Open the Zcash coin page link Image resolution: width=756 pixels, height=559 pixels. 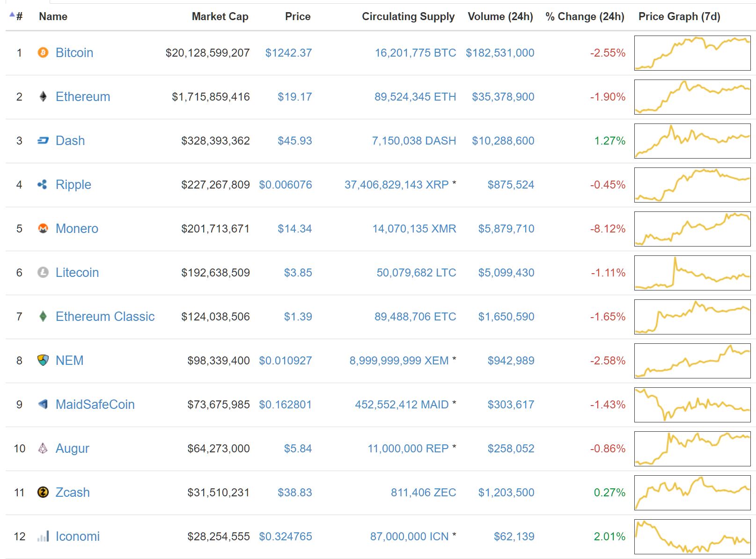(x=73, y=492)
